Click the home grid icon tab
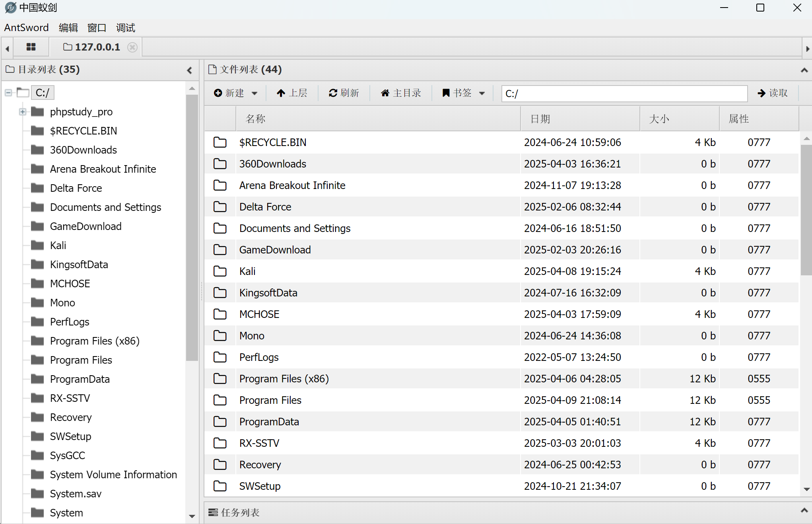The image size is (812, 524). [31, 47]
